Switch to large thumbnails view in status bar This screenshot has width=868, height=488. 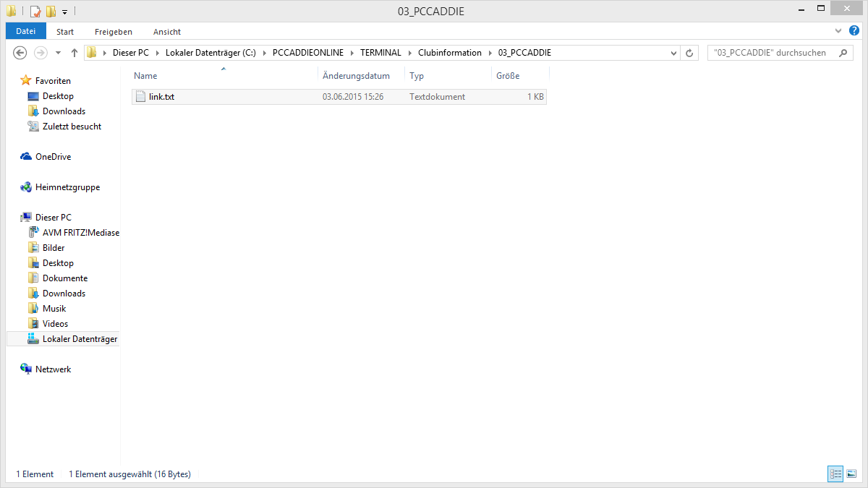[x=852, y=474]
